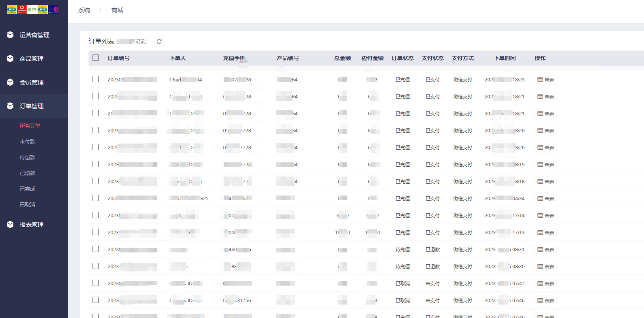The image size is (644, 318).
Task: Click the cube icon next to 订单管理
Action: [10, 106]
